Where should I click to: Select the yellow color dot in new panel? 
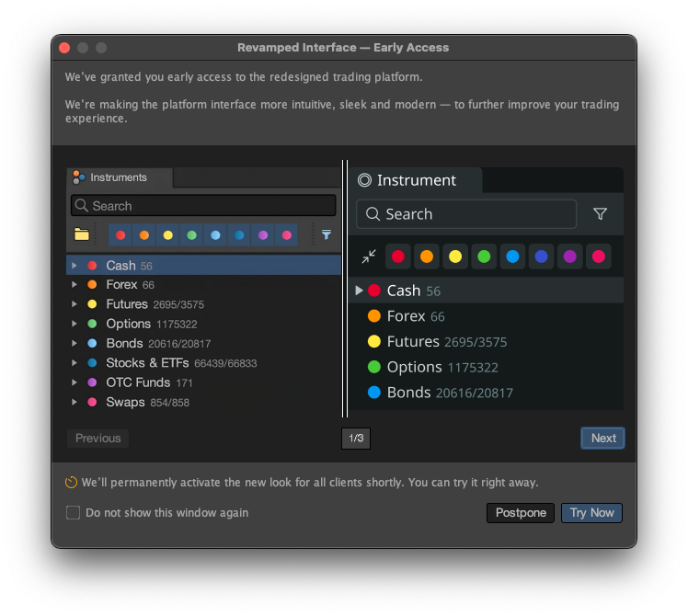pos(455,257)
